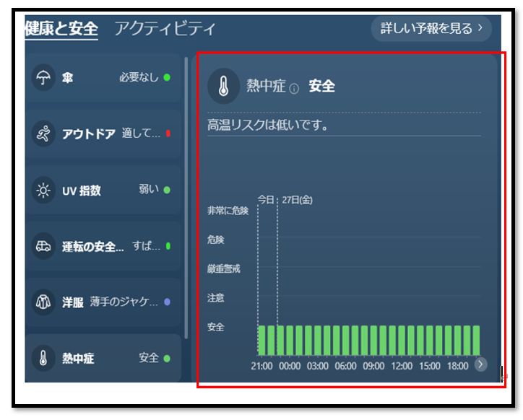Image resolution: width=523 pixels, height=420 pixels.
Task: Click the 27日(金) date label
Action: pos(297,200)
